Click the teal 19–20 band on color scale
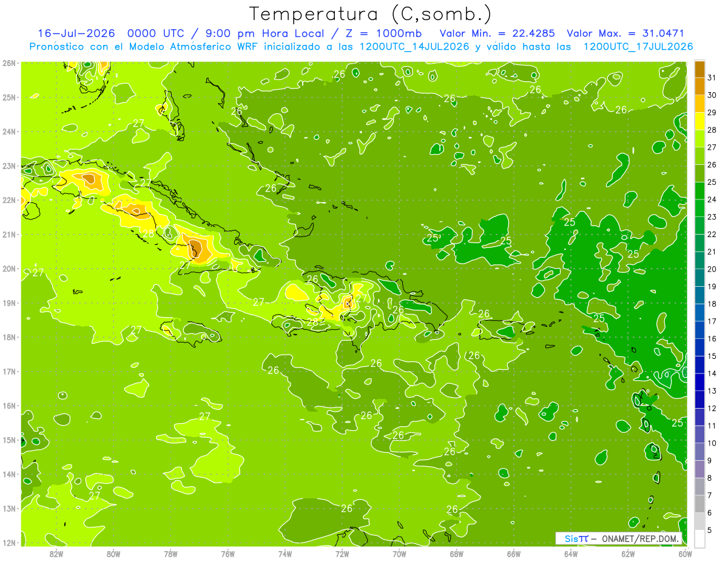Screen dimensions: 728x562 point(699,278)
